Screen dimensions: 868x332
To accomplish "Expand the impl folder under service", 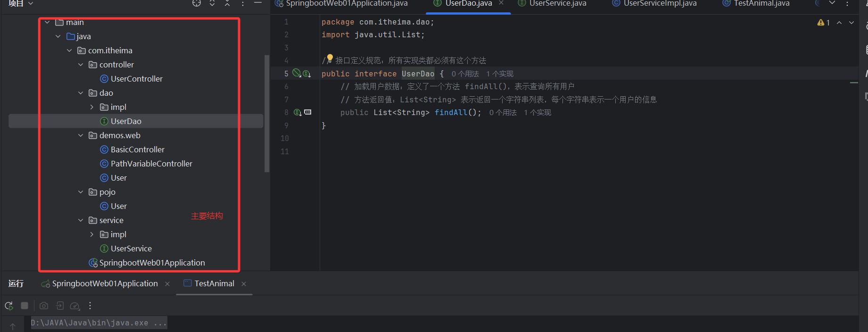I will (92, 234).
